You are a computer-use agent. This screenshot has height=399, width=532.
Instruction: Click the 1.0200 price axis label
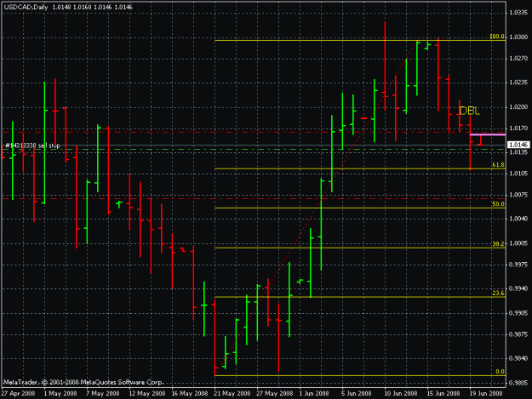(x=518, y=107)
